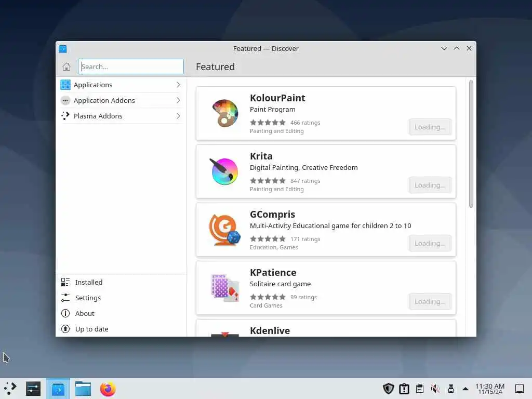Click the removable USB device tray icon
Viewport: 532px width, 399px height.
(451, 389)
